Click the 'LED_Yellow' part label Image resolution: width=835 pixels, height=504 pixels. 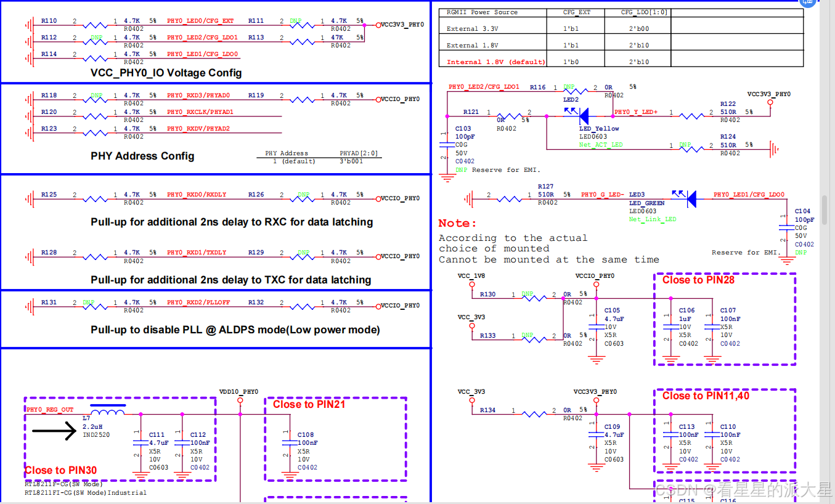click(599, 129)
